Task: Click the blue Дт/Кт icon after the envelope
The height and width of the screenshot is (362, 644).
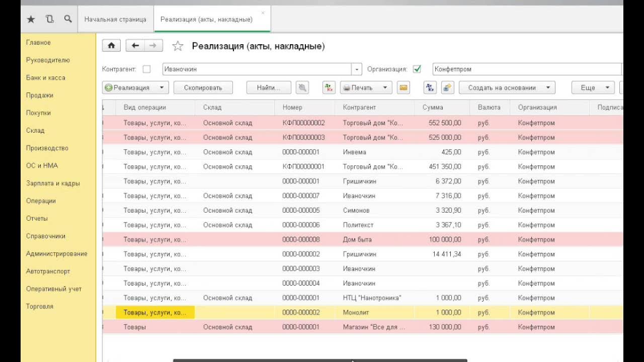Action: pyautogui.click(x=430, y=87)
